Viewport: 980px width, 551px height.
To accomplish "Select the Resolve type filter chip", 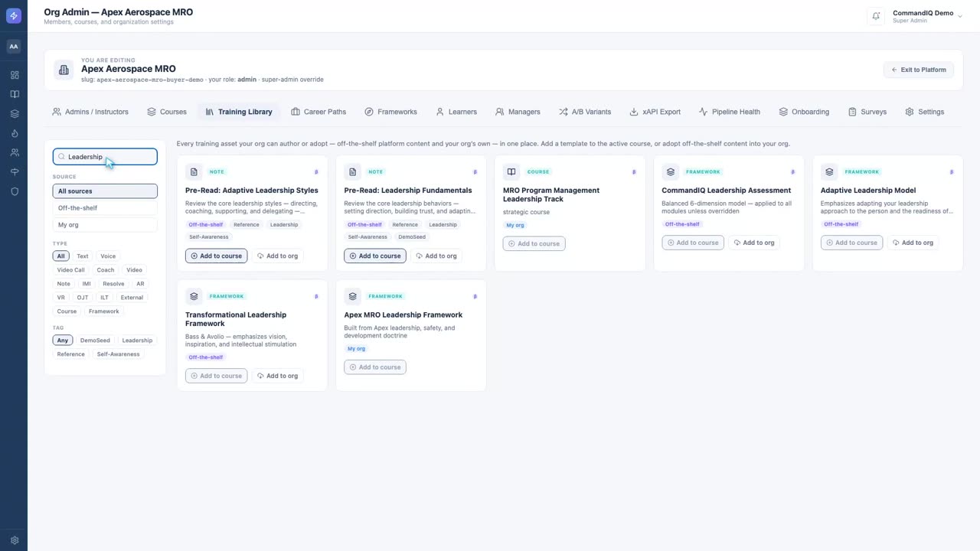I will pyautogui.click(x=113, y=284).
